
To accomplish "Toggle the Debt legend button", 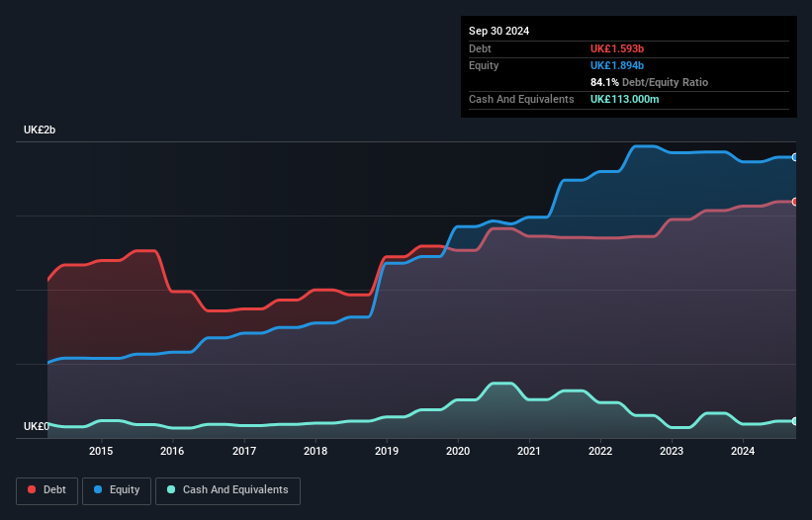I will pos(47,490).
